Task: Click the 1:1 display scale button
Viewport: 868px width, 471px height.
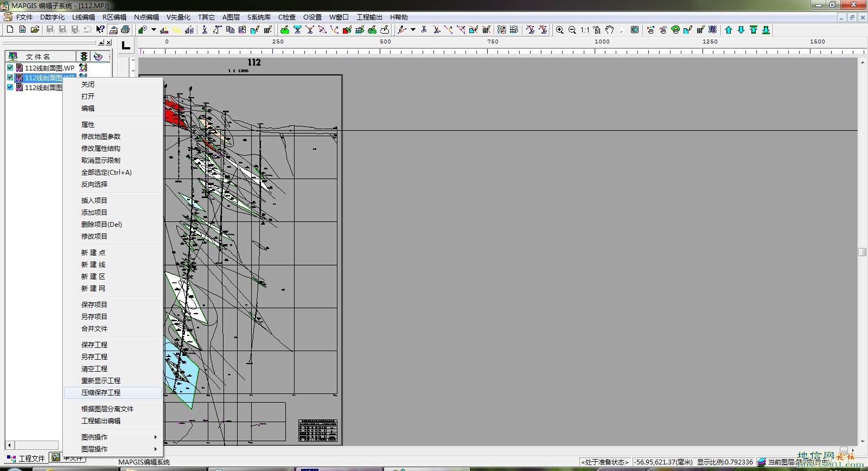Action: pyautogui.click(x=585, y=30)
